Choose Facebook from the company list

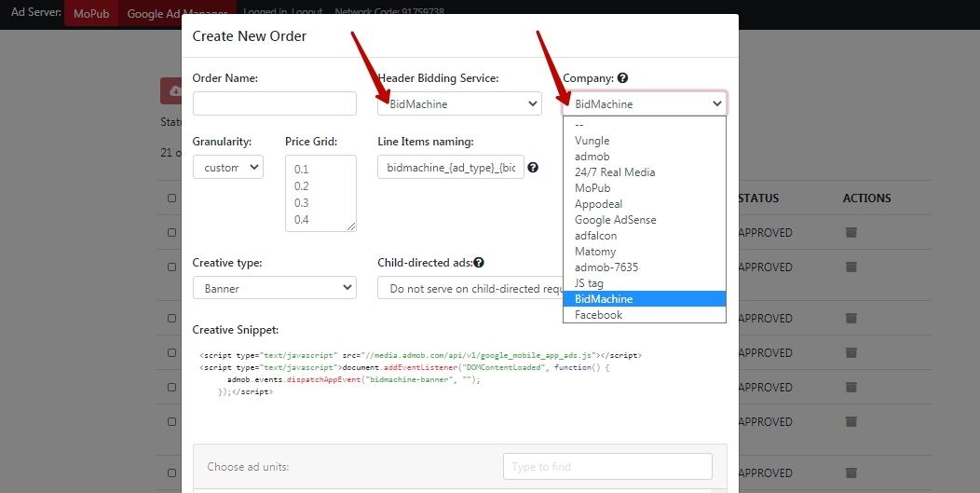645,315
